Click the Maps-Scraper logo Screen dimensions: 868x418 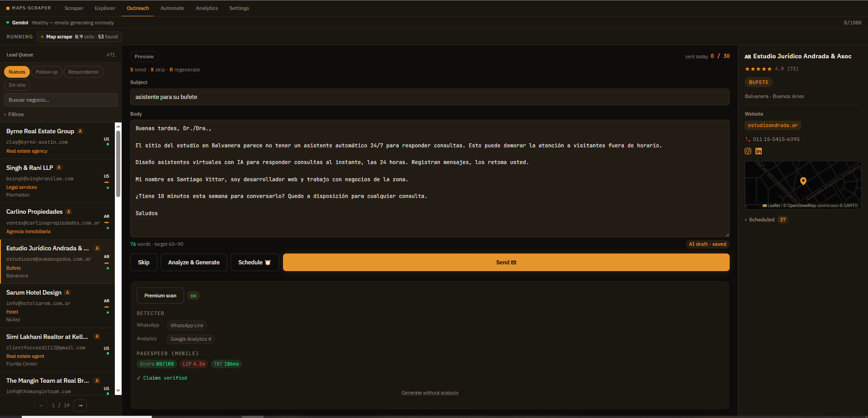(x=28, y=8)
